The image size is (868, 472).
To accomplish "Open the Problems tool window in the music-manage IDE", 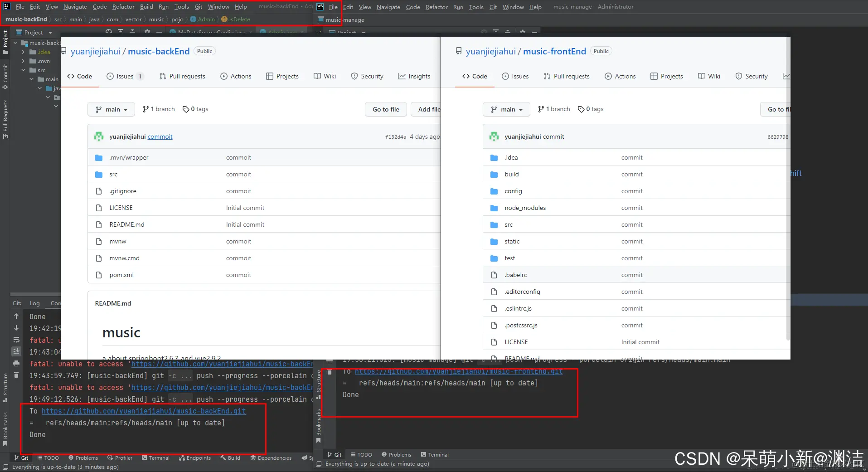I will pos(396,455).
